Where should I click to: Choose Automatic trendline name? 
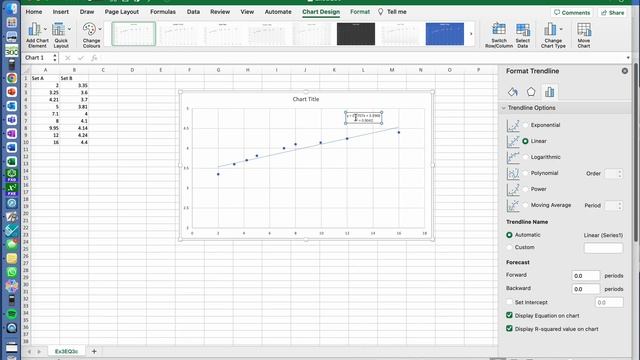pos(509,235)
